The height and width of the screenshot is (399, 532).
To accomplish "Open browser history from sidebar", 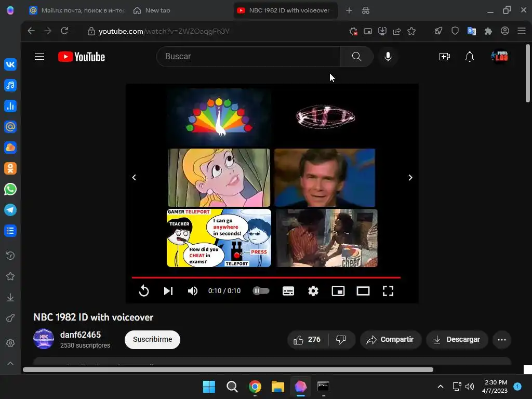I will [10, 256].
